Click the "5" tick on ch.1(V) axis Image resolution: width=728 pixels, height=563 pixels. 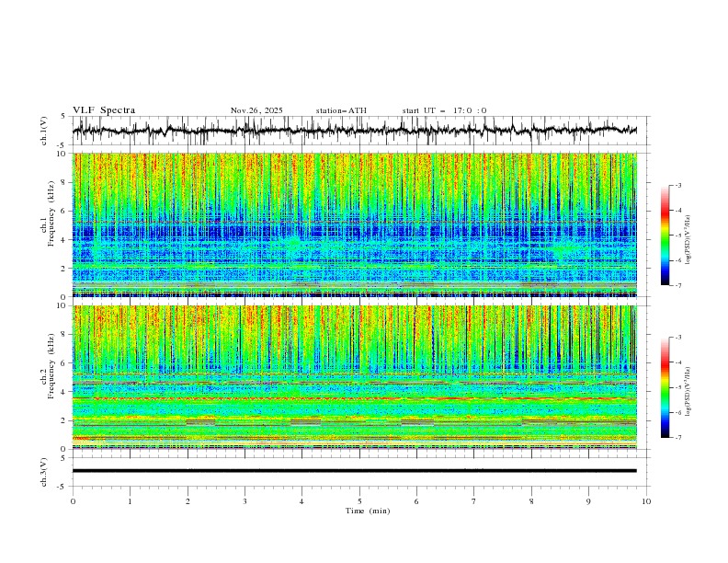click(x=63, y=116)
